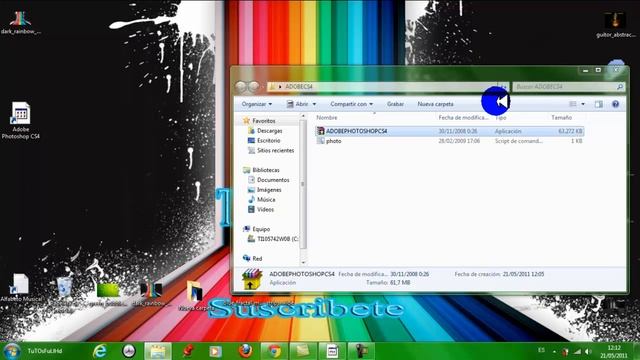The image size is (640, 360).
Task: Open the Organizar dropdown menu
Action: point(257,104)
